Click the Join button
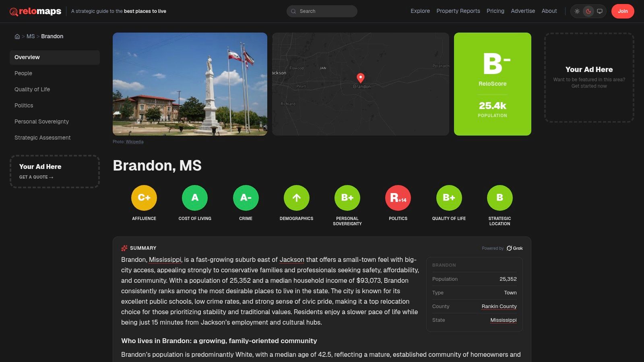The width and height of the screenshot is (644, 362). pos(623,11)
